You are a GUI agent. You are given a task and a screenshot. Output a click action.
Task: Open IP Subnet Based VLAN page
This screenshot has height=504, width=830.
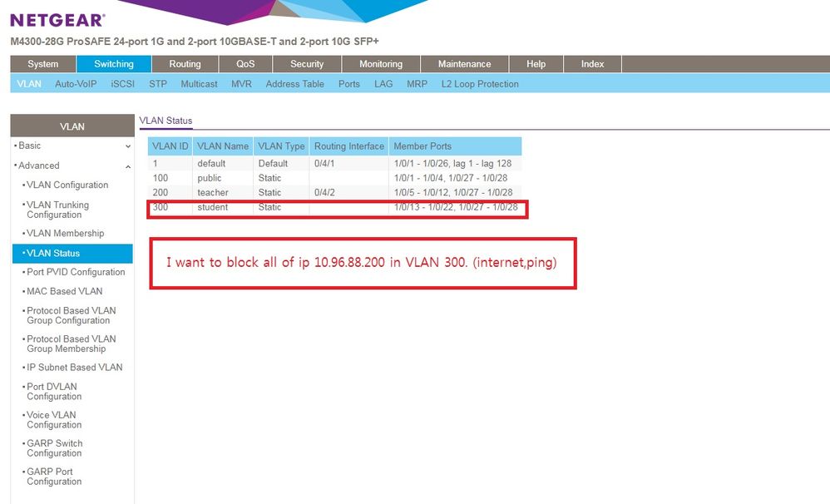point(74,367)
